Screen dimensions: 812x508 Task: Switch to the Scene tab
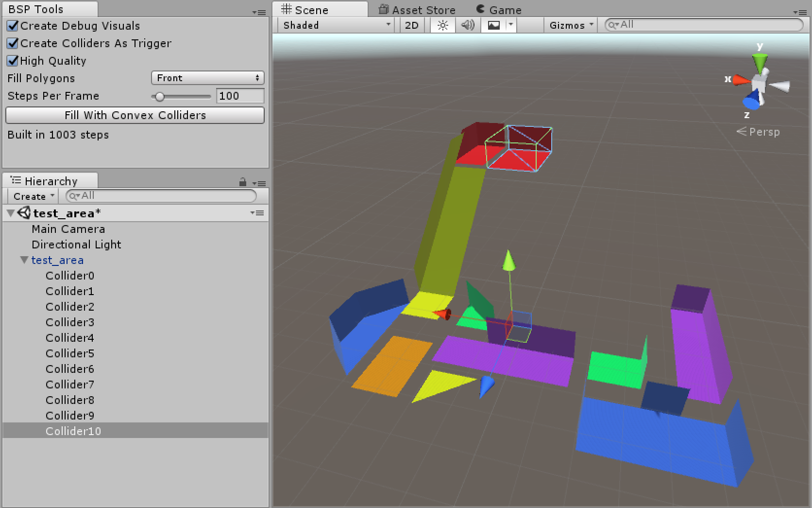click(x=320, y=9)
